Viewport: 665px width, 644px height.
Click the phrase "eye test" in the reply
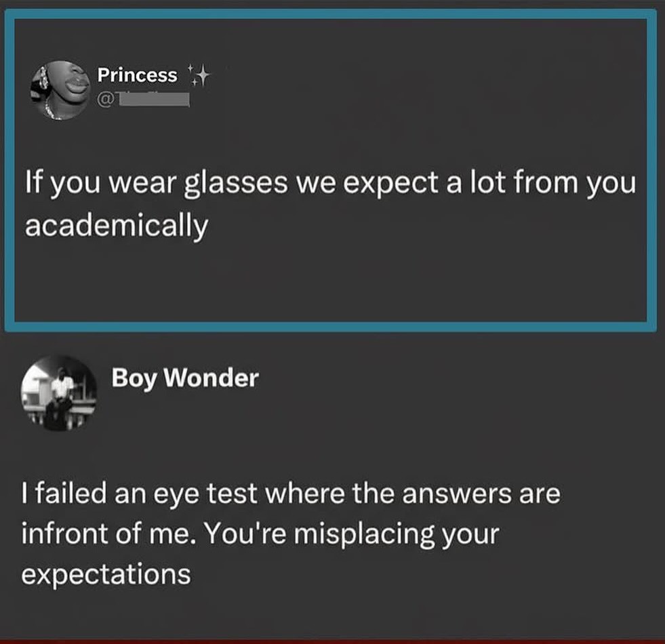[x=217, y=494]
